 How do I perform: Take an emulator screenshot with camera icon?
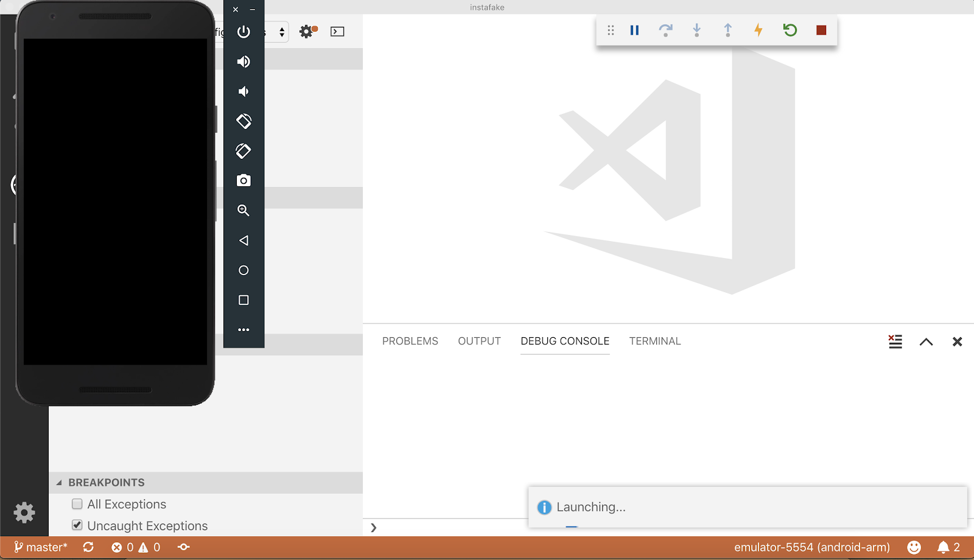coord(243,180)
